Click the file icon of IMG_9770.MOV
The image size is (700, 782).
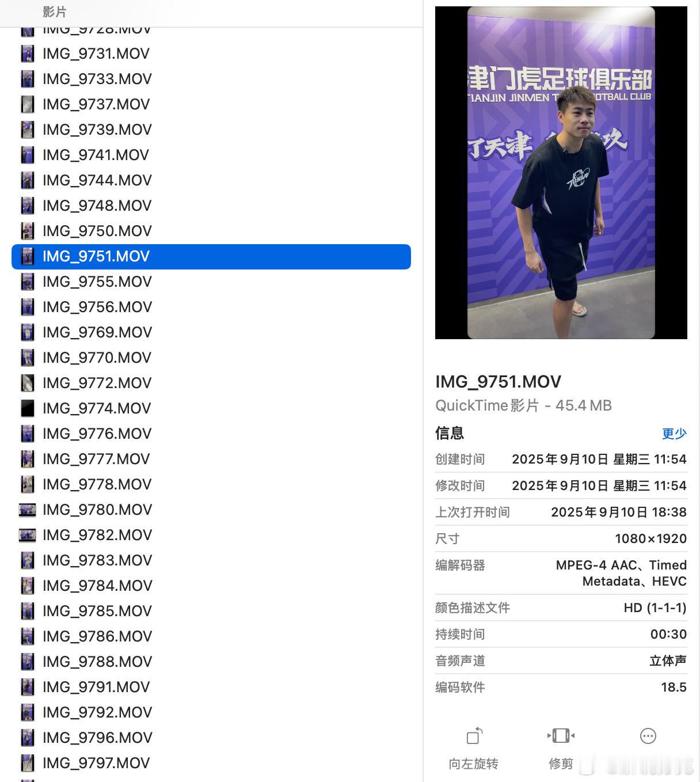click(x=28, y=358)
